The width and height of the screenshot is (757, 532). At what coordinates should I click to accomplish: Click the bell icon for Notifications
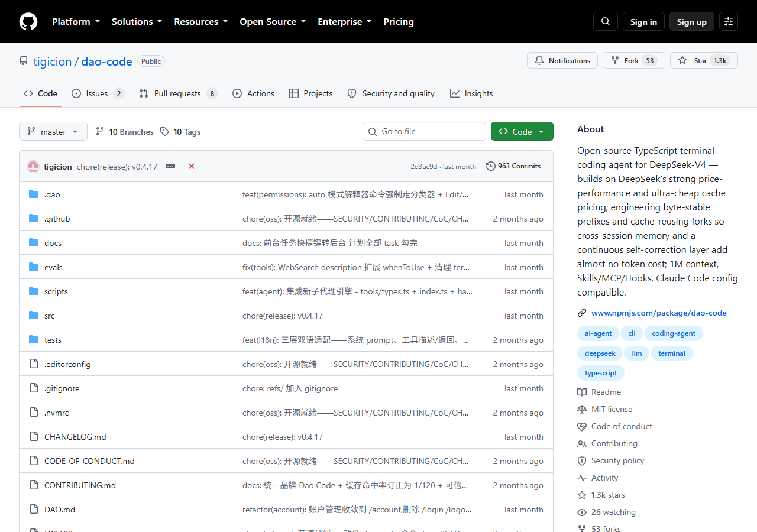click(x=539, y=61)
